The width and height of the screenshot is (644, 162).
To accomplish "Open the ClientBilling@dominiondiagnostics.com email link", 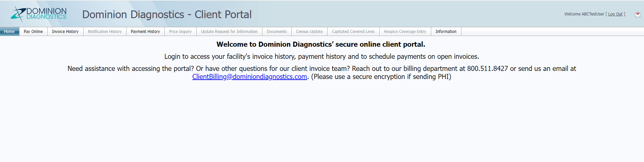I will click(250, 77).
